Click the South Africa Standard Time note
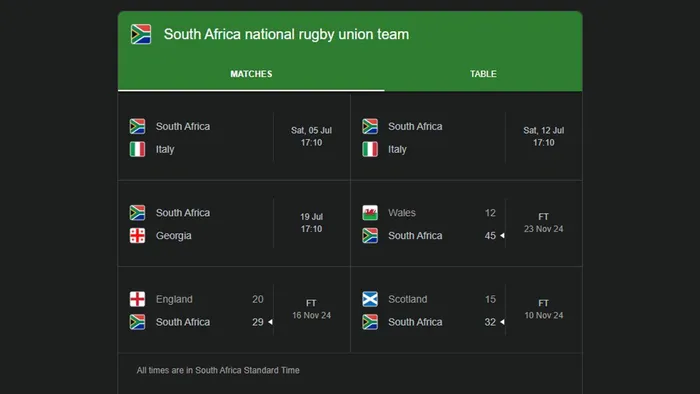This screenshot has height=394, width=700. (218, 370)
